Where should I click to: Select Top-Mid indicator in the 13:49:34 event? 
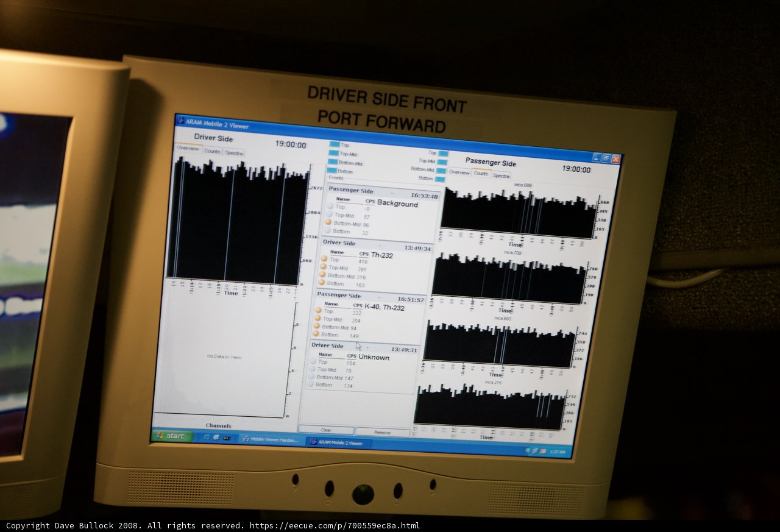pyautogui.click(x=324, y=267)
